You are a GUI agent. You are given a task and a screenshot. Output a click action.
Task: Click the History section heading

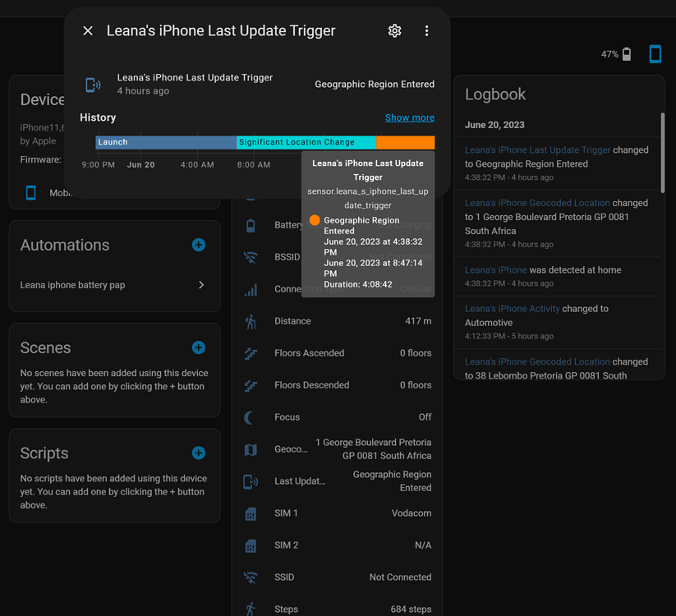tap(98, 117)
